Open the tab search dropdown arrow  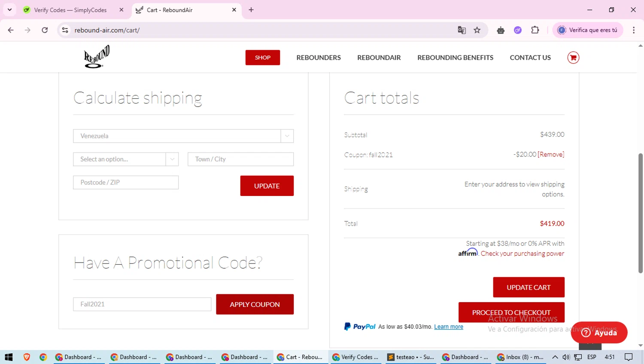(x=9, y=10)
